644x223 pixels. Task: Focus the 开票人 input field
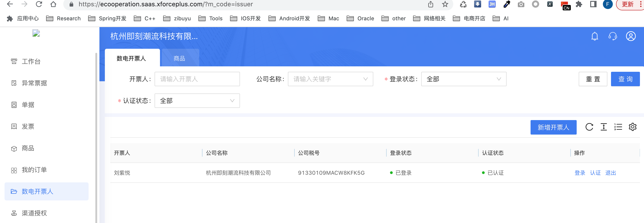pos(197,79)
